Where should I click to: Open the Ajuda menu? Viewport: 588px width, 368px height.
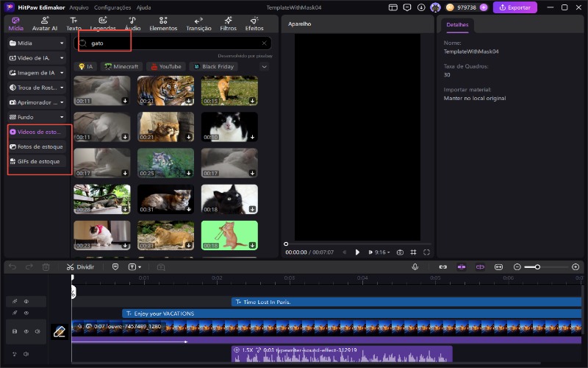(143, 7)
